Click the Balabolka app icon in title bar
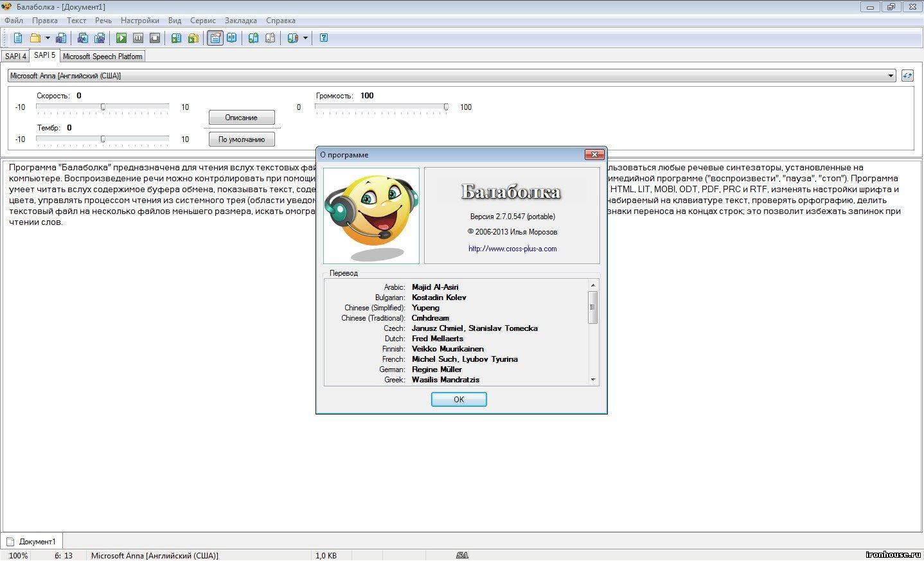The image size is (924, 561). coord(7,6)
